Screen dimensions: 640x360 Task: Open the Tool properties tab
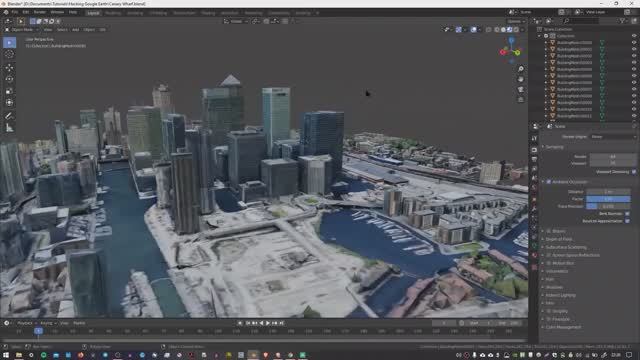pyautogui.click(x=534, y=139)
